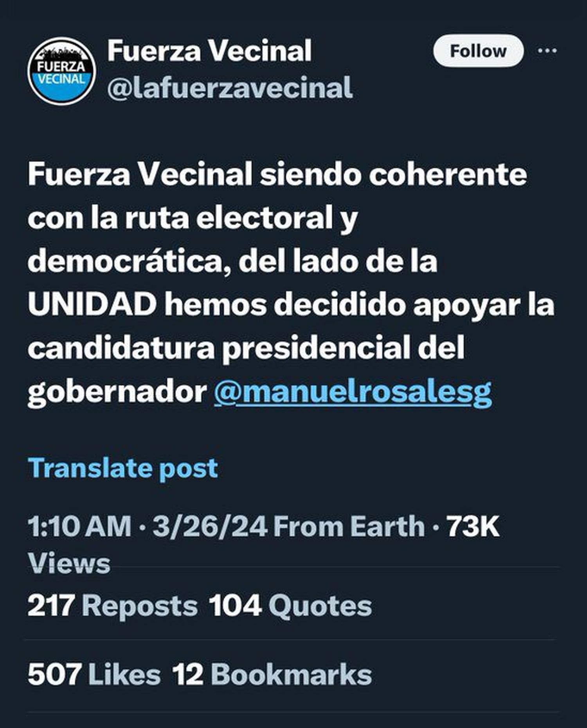This screenshot has width=587, height=728.
Task: Open the Fuerza Vecinal profile avatar
Action: point(62,71)
